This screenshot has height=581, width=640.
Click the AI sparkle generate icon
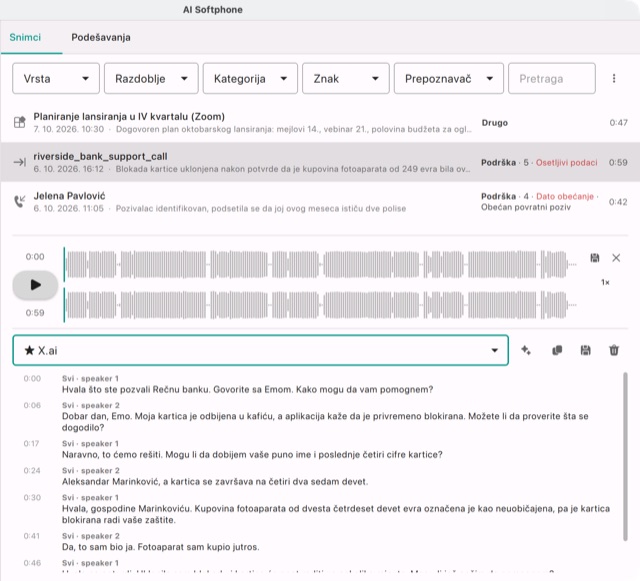[526, 350]
